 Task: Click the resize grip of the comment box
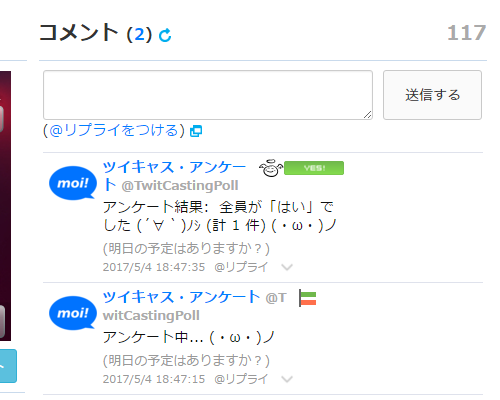[x=367, y=115]
